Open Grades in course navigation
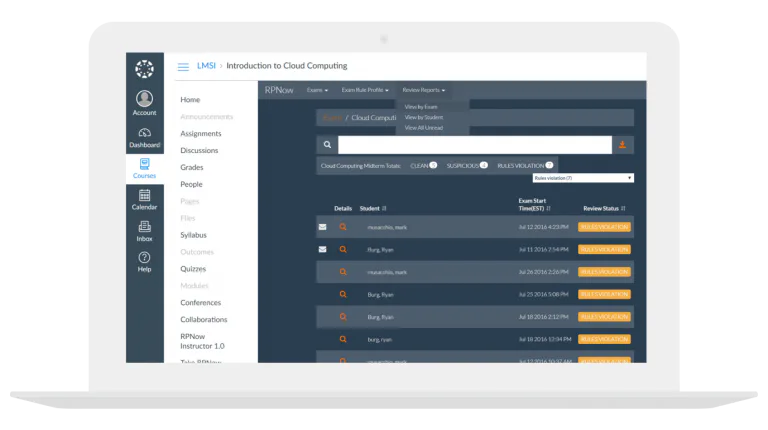This screenshot has height=430, width=768. 192,167
